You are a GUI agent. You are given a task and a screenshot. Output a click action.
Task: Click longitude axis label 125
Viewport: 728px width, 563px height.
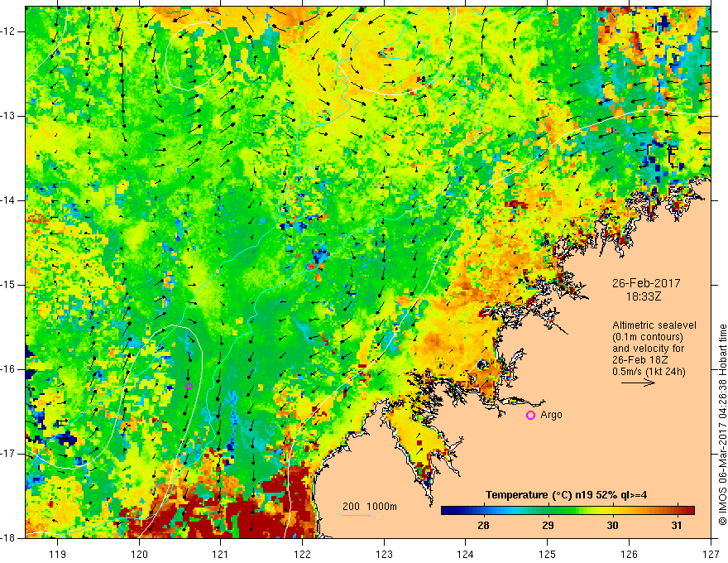pyautogui.click(x=548, y=554)
